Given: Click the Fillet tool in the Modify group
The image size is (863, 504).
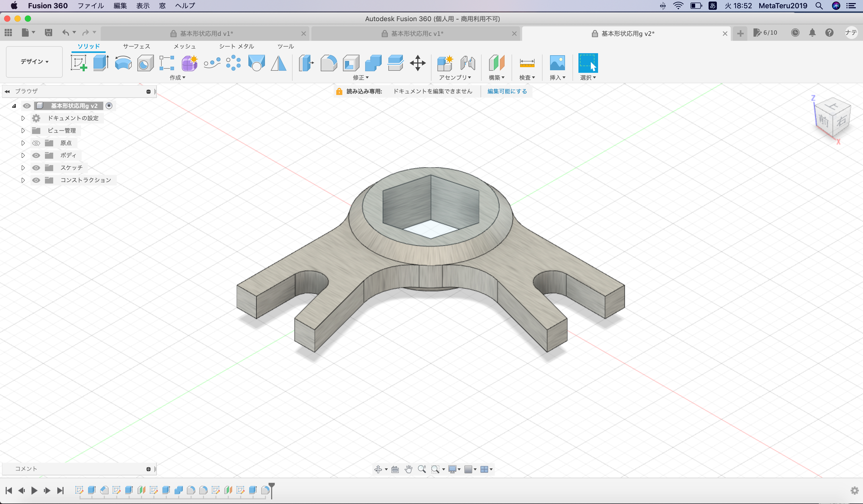Looking at the screenshot, I should [x=328, y=63].
